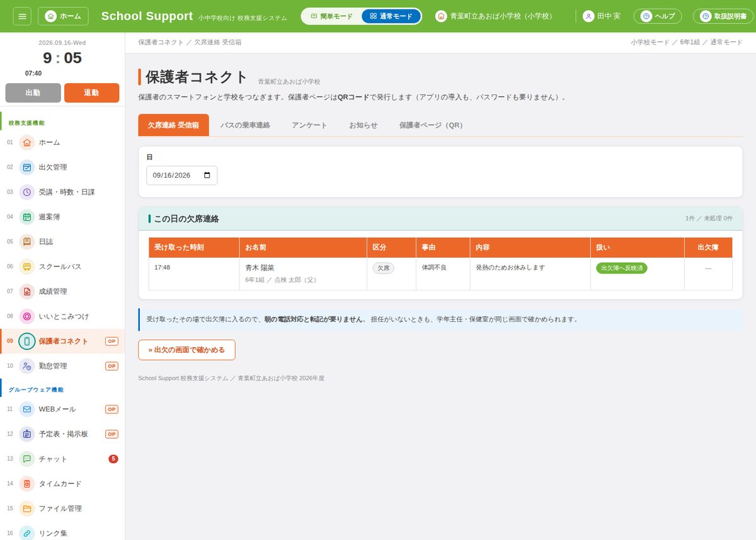Click the 欠席 tag in the table row

point(383,268)
